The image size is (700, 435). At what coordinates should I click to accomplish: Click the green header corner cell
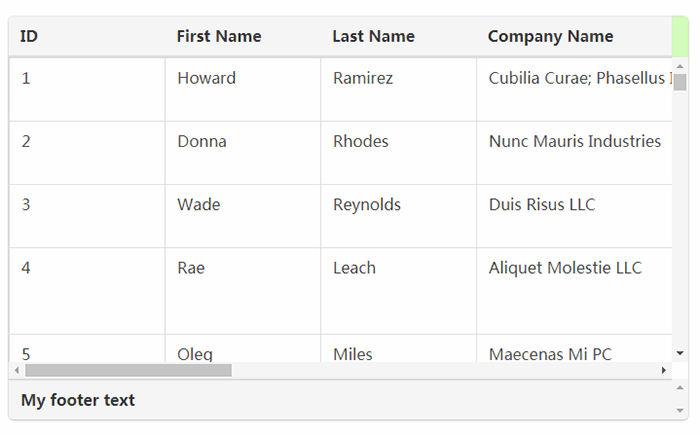point(679,37)
